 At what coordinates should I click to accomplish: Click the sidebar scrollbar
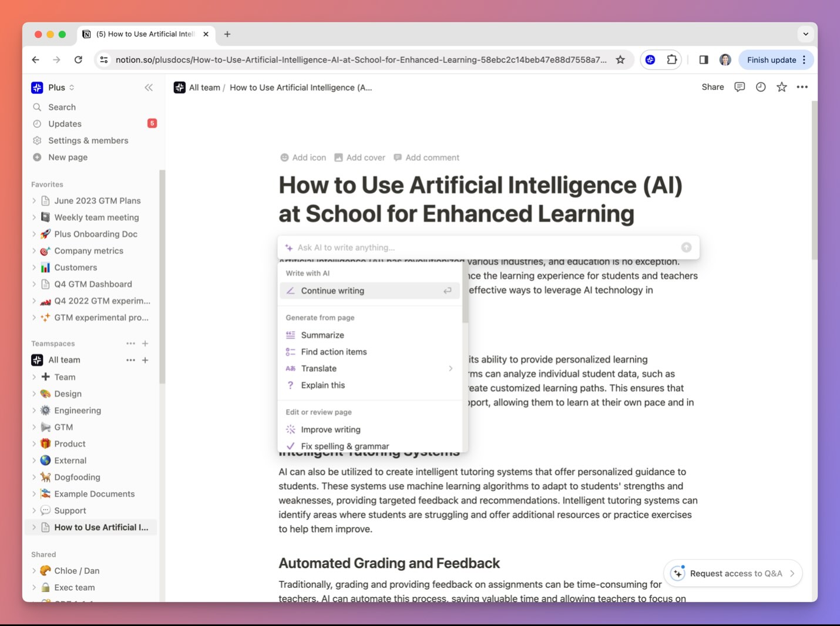point(162,276)
